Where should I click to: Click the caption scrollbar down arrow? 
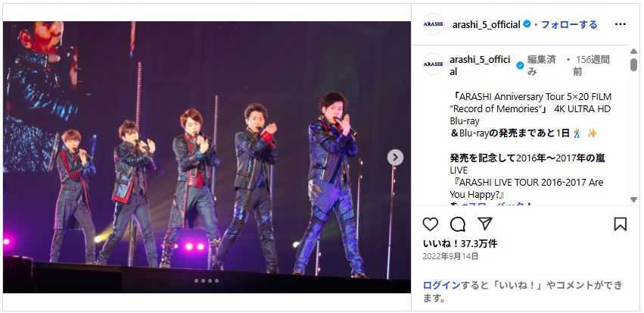pos(633,199)
